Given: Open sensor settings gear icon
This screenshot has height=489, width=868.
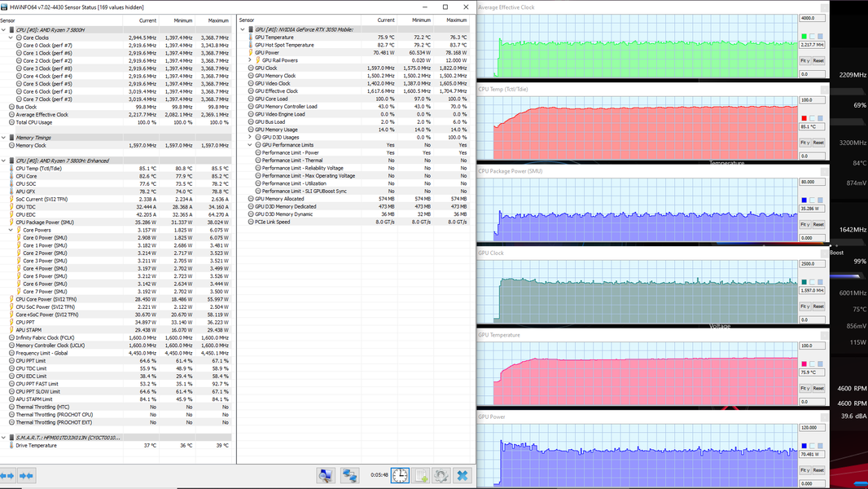Looking at the screenshot, I should point(441,475).
